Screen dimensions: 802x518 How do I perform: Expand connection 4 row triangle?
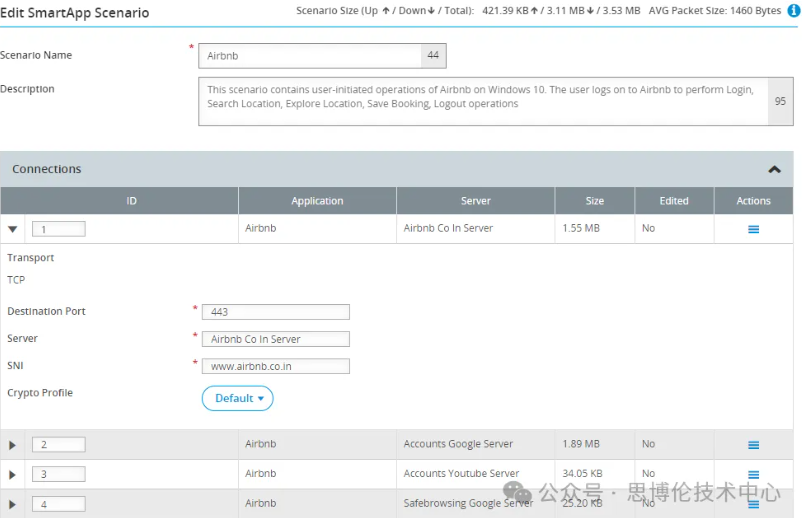(x=13, y=504)
